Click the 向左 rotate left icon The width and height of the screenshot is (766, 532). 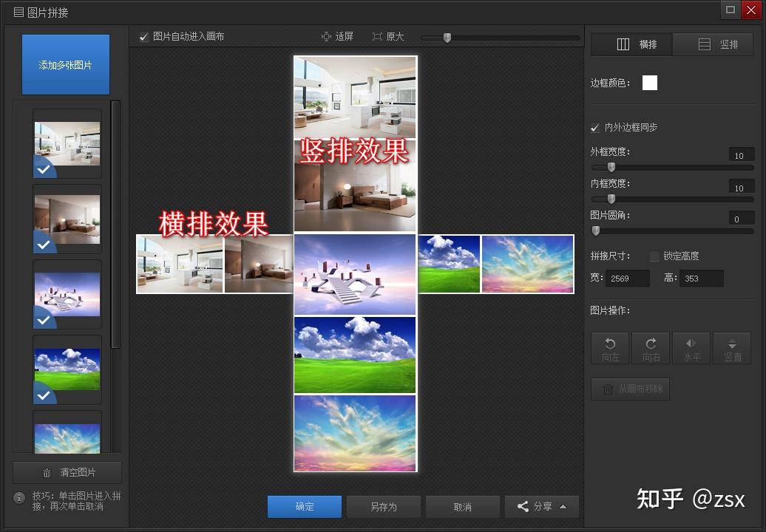click(611, 348)
